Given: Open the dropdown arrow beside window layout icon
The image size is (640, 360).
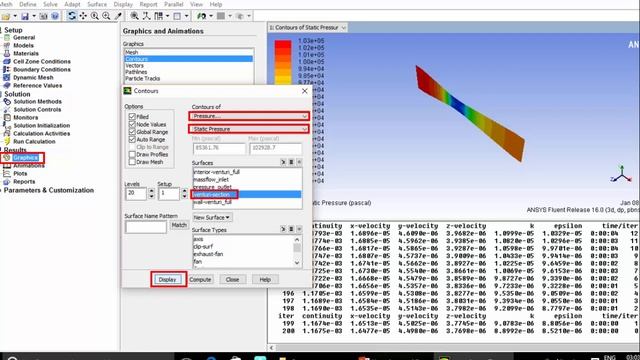Looking at the screenshot, I should pyautogui.click(x=167, y=16).
